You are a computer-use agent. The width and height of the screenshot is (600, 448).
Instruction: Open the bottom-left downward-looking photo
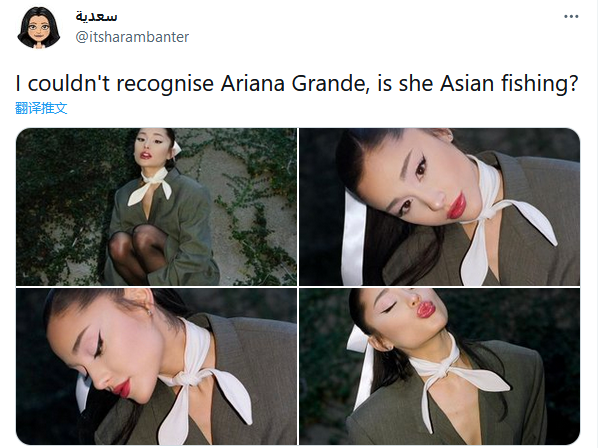[156, 366]
